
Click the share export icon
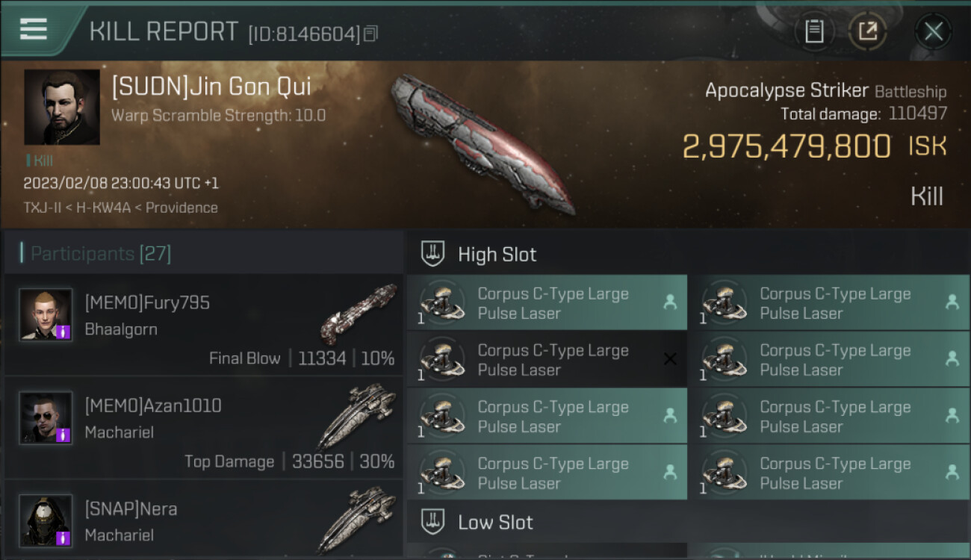point(867,31)
